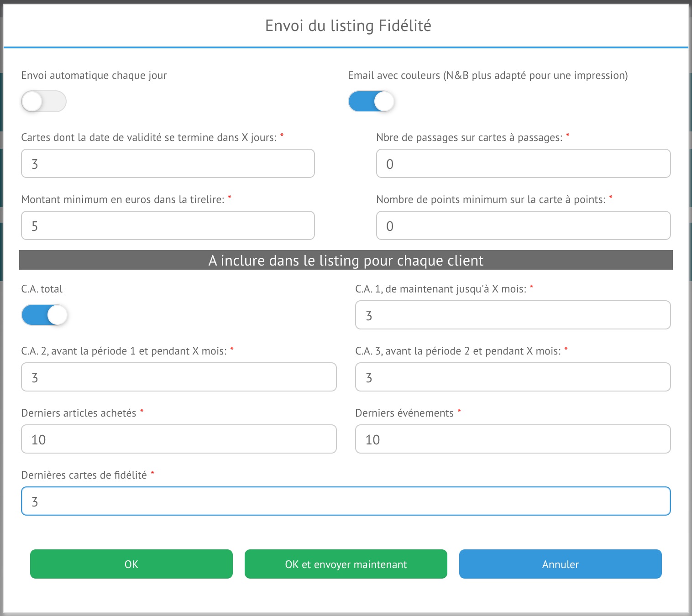Click the 'A inclure dans le listing' header
Screen dimensions: 692x616
click(346, 260)
